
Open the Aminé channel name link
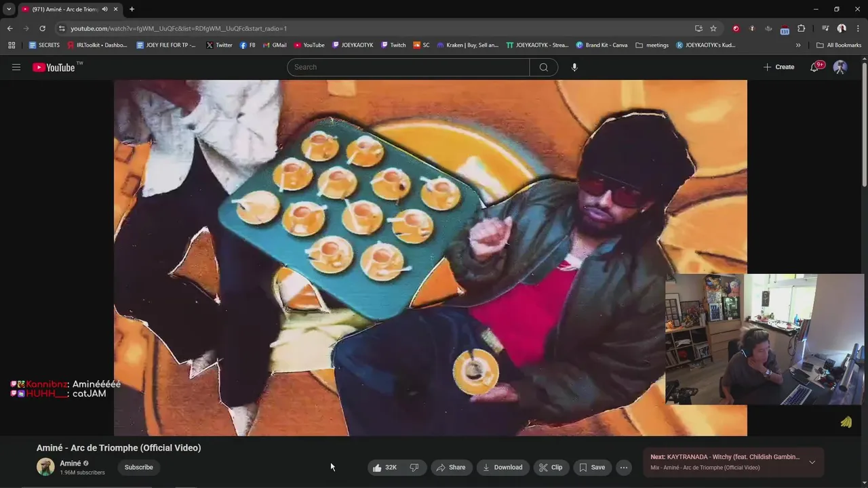pyautogui.click(x=71, y=464)
